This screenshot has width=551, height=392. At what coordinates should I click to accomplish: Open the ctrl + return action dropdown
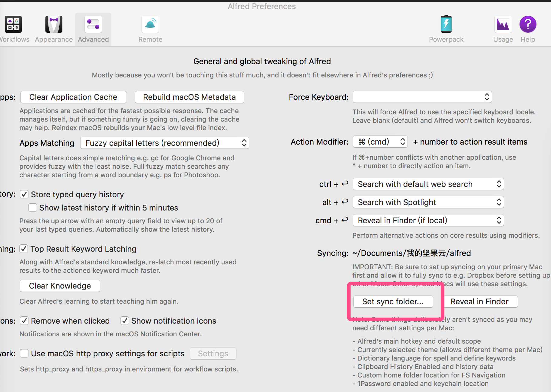(x=428, y=184)
